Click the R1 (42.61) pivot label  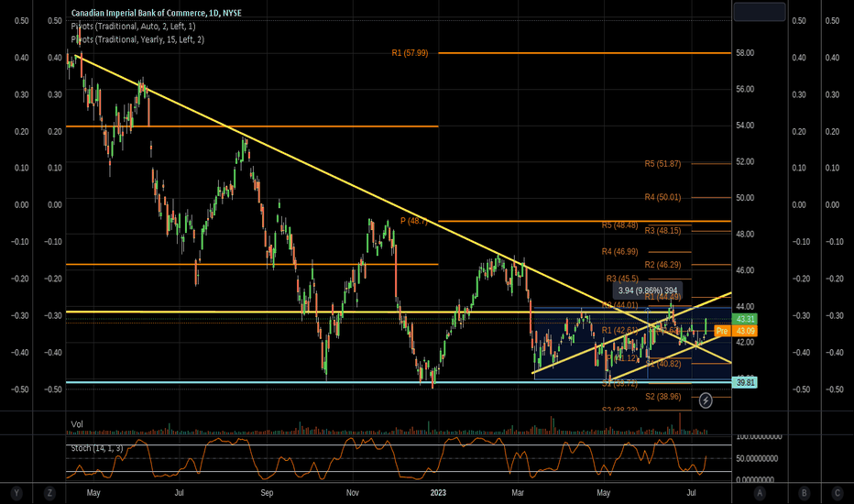(x=619, y=330)
